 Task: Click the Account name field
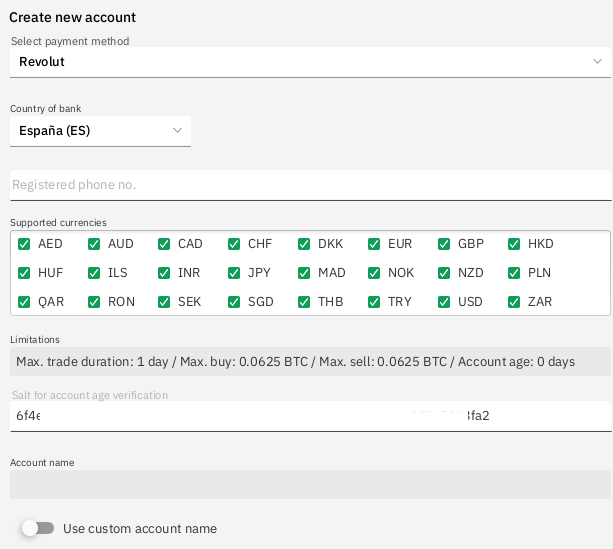tap(310, 484)
